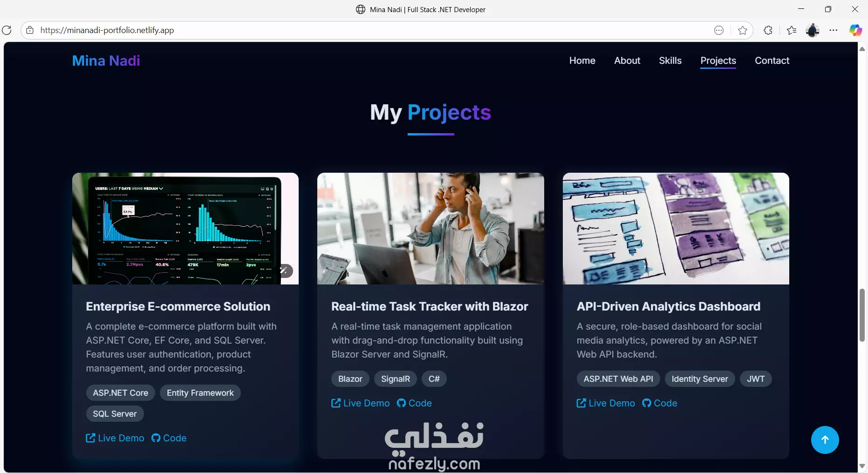Click the scroll-to-top arrow button
The height and width of the screenshot is (473, 868).
(825, 440)
